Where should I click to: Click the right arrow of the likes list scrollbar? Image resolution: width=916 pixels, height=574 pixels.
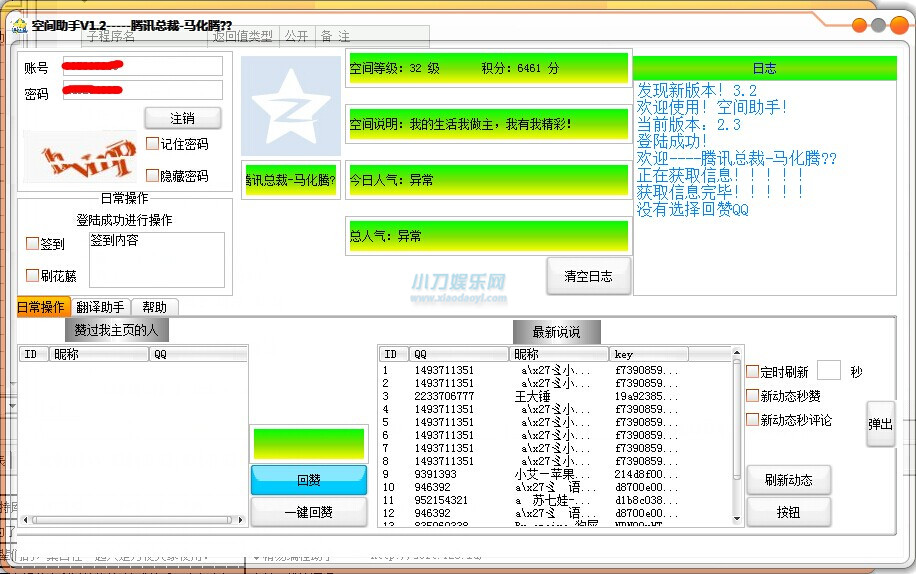pyautogui.click(x=240, y=519)
